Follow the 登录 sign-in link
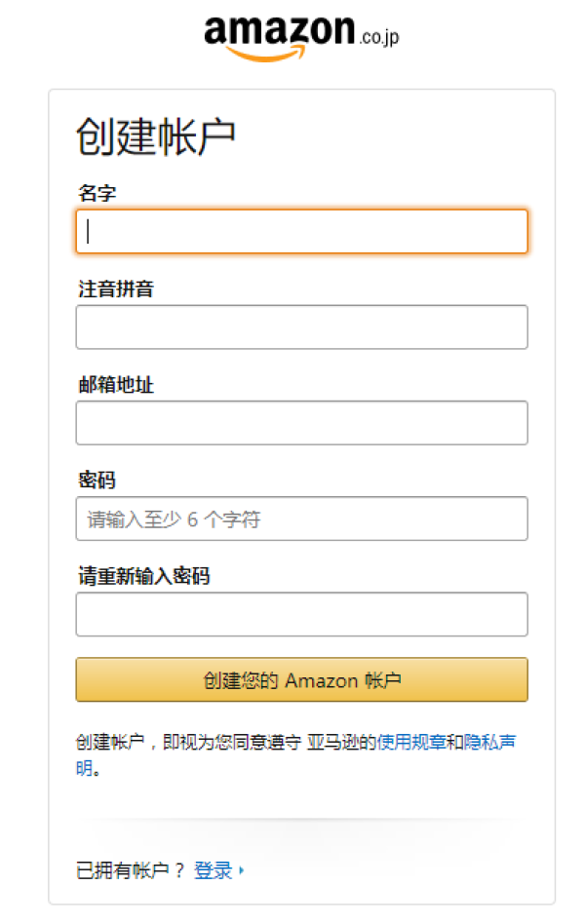Viewport: 585px width, 924px height. point(213,870)
